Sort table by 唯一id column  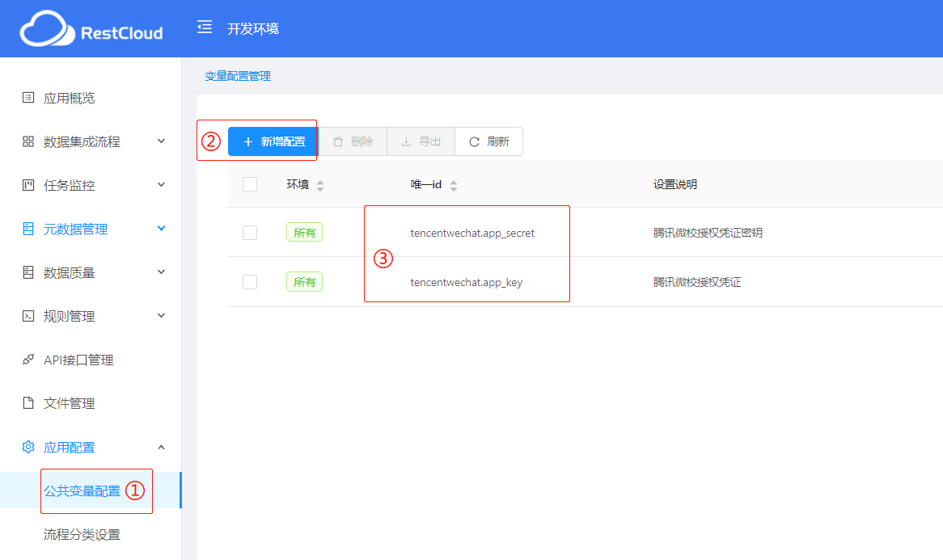pos(454,185)
